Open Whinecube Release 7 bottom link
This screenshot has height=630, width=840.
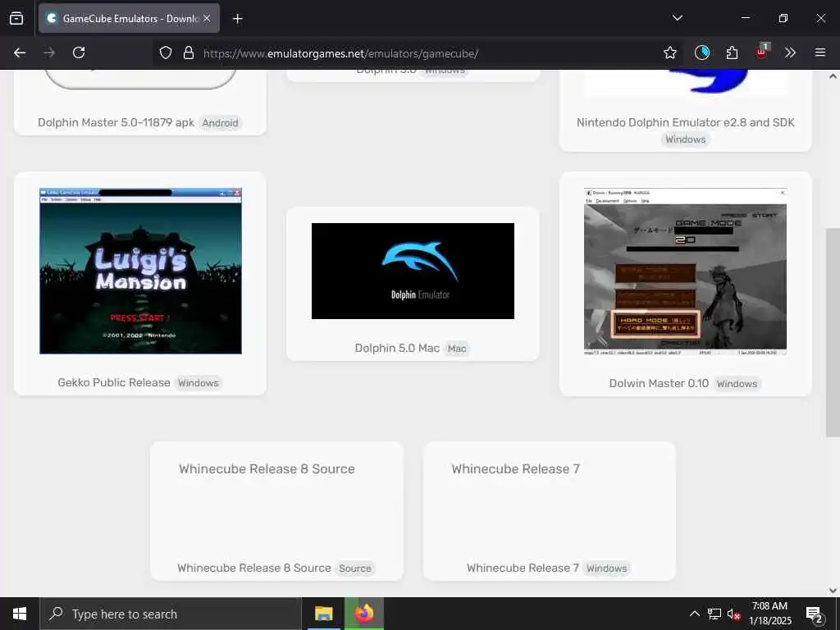(523, 568)
